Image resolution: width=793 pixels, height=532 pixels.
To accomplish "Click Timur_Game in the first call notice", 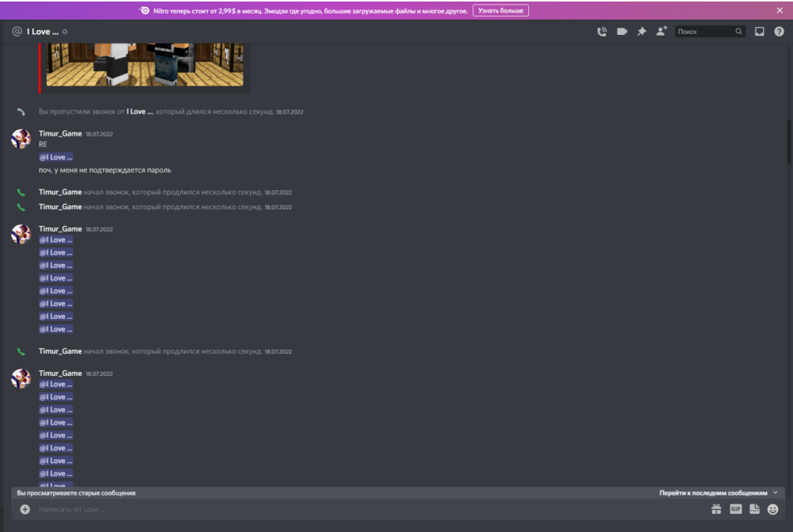I will pos(60,192).
